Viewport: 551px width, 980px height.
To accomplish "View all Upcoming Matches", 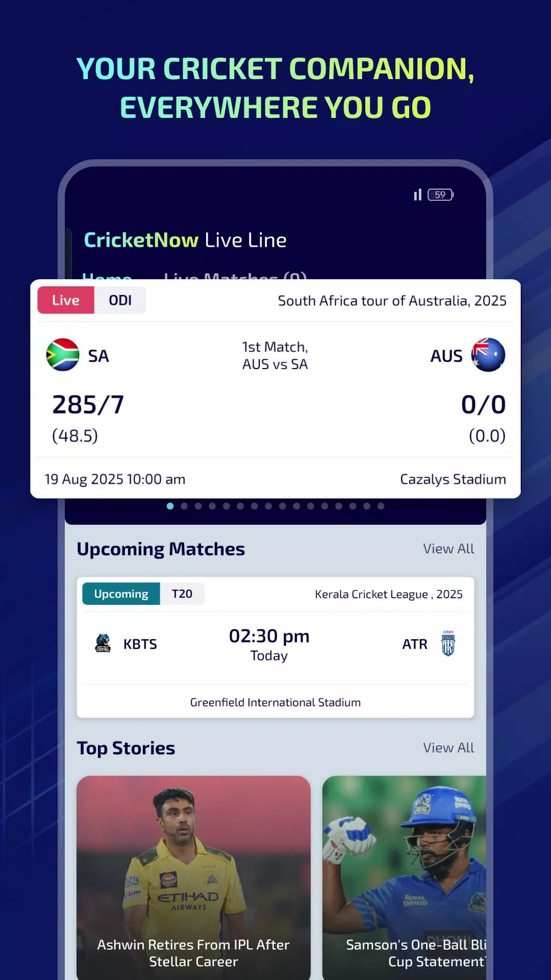I will 448,549.
